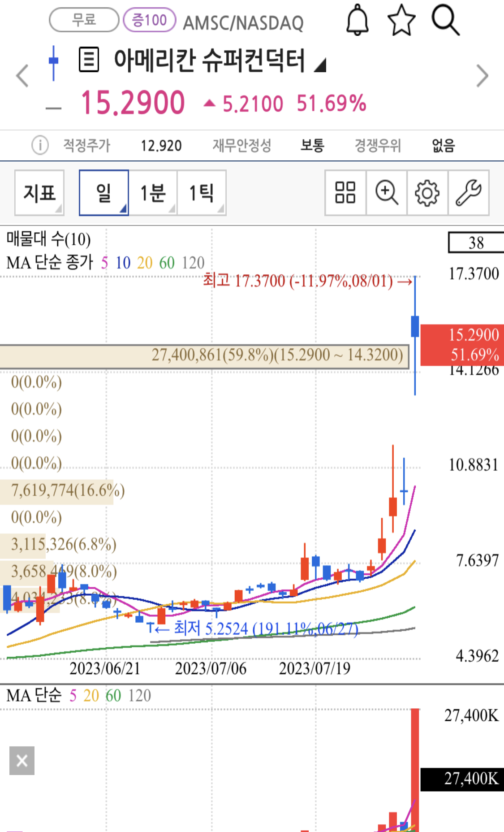Image resolution: width=504 pixels, height=832 pixels.
Task: Tap the 증100 margin badge
Action: click(149, 20)
